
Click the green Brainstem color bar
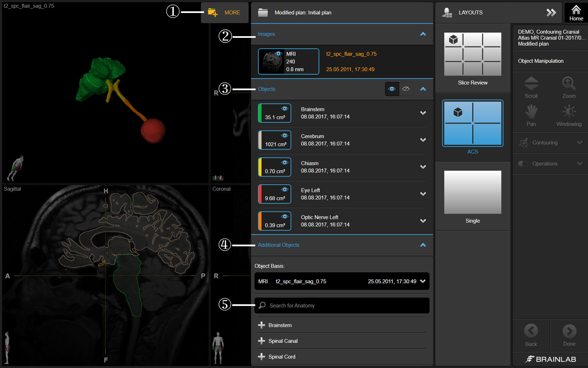pos(260,113)
